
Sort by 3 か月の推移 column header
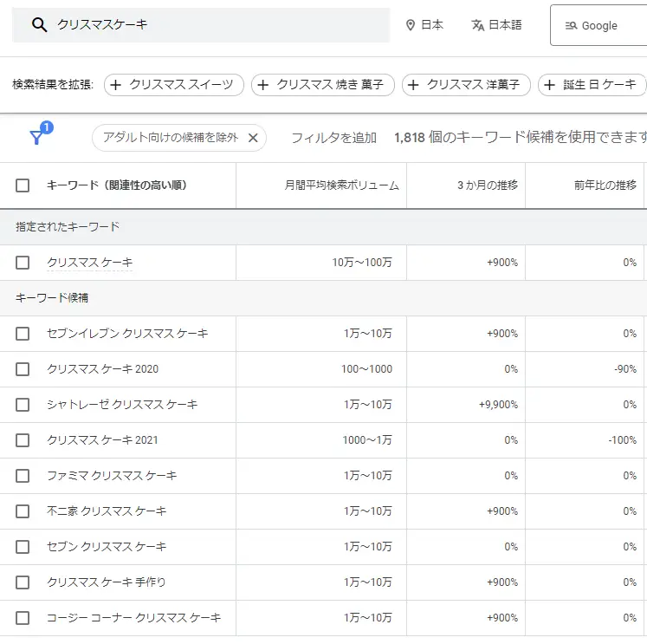click(488, 185)
